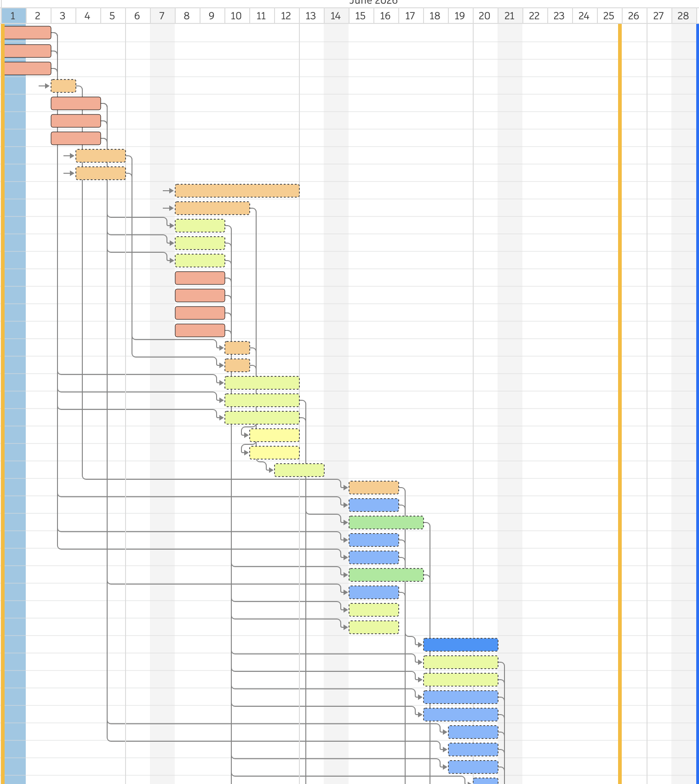Click the orange dashed bar on days 15–16

tap(374, 488)
